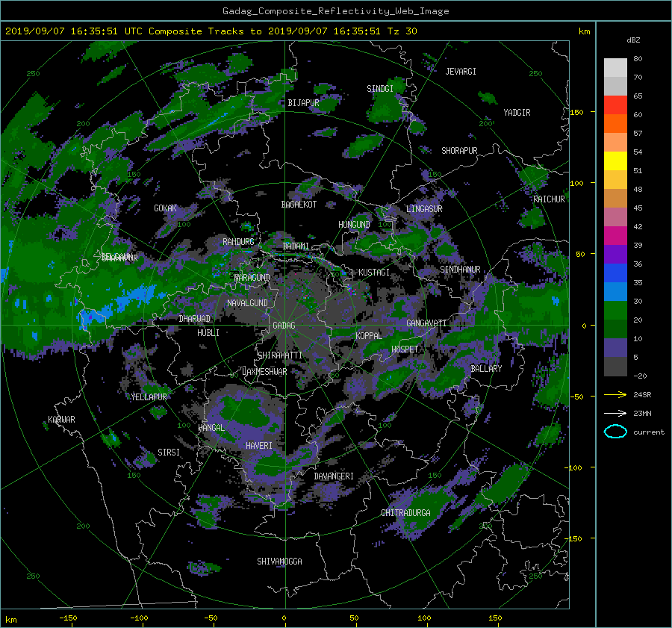Click the magenta 39 dBZ legend swatch
672x628 pixels.
[x=615, y=236]
